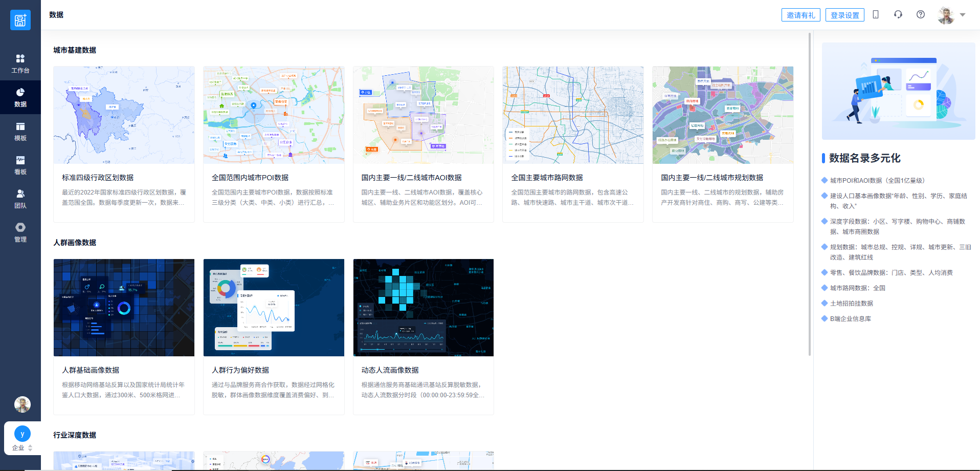Image resolution: width=980 pixels, height=471 pixels.
Task: Open 标准四级行政区划数据 map thumbnail
Action: 124,115
